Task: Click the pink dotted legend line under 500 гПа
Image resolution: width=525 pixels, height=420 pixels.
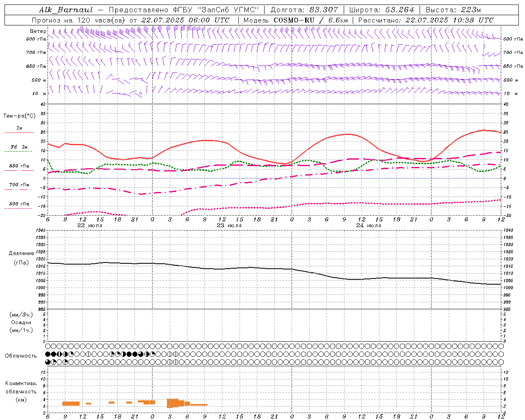Action: point(18,209)
